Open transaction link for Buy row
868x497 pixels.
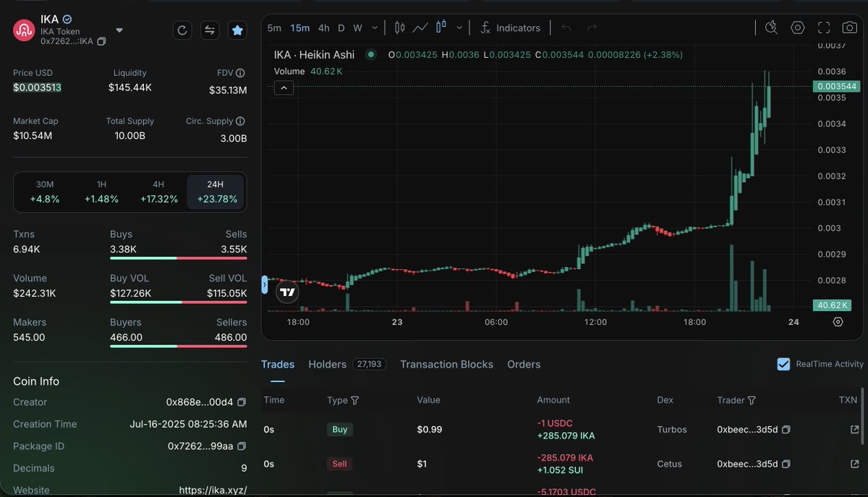tap(854, 430)
